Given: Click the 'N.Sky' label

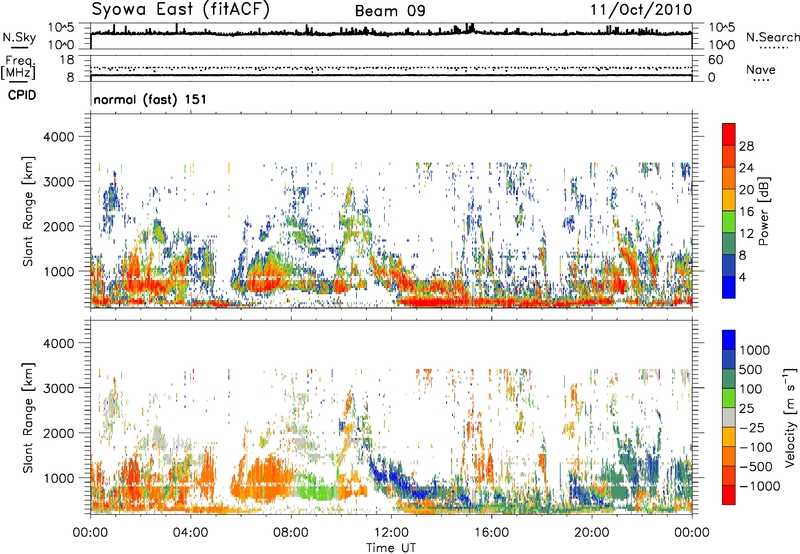Looking at the screenshot, I should [19, 37].
